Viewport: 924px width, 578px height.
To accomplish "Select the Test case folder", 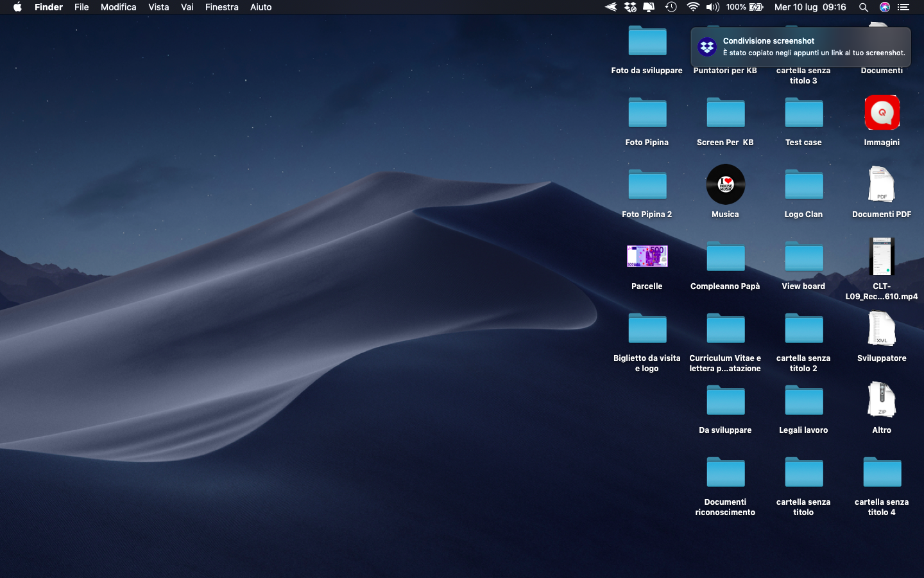I will [803, 114].
